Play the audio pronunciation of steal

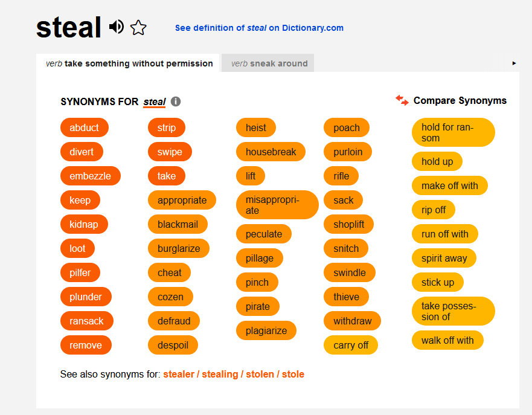pos(117,27)
